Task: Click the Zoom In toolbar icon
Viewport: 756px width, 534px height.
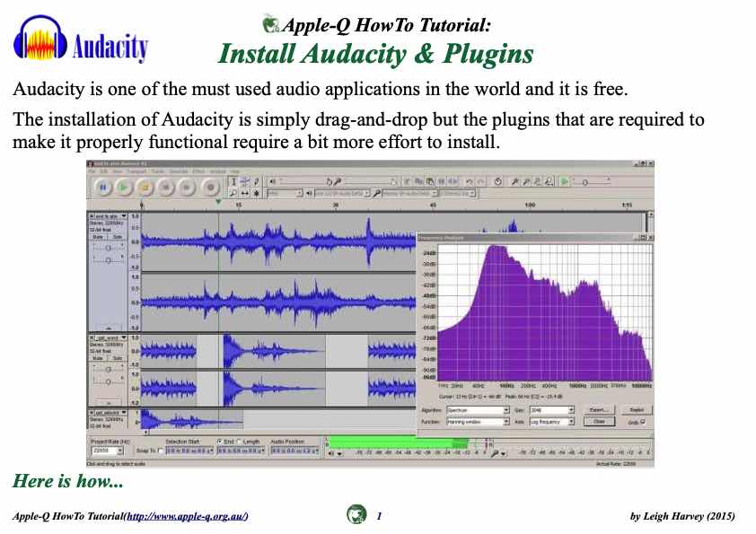Action: (514, 181)
